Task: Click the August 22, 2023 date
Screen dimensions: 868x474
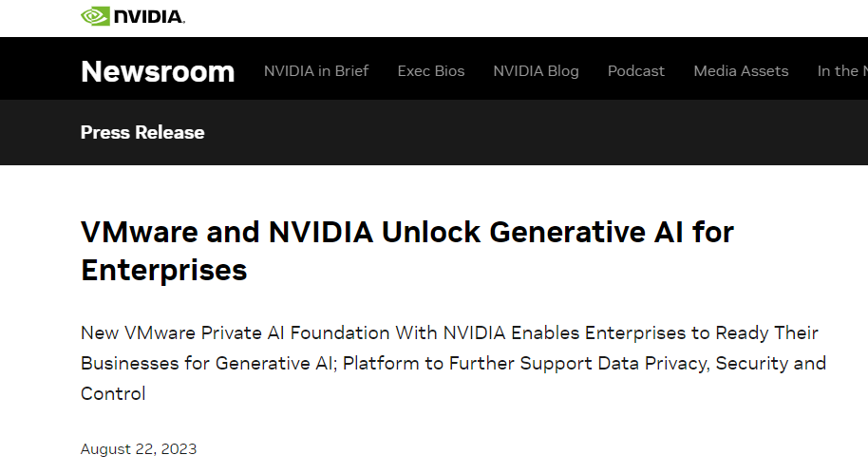Action: coord(139,449)
